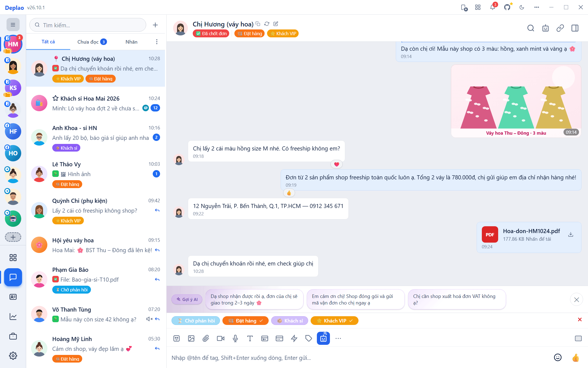
Task: Refresh Chị Hương conversation info
Action: click(x=267, y=24)
